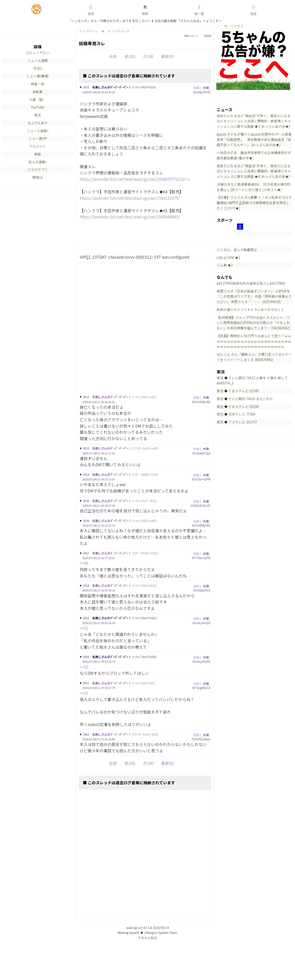
Task: Click the ５ちゃんねる footer link
Action: click(x=148, y=938)
